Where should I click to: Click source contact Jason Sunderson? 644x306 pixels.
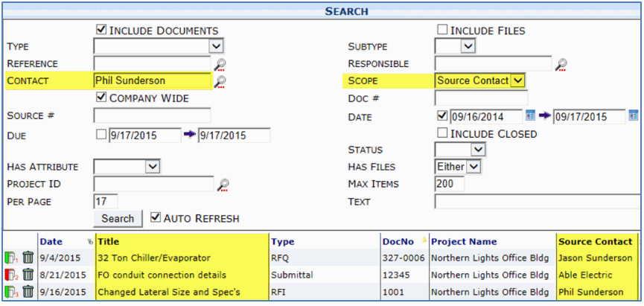pos(595,258)
